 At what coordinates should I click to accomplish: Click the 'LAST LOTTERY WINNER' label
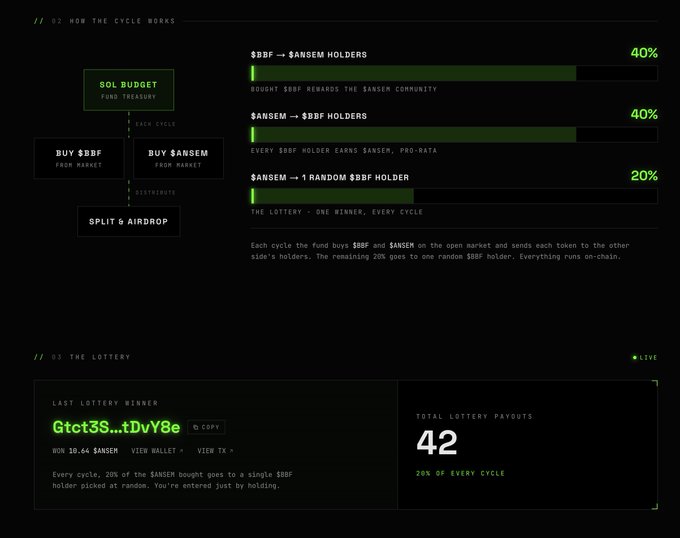click(105, 403)
